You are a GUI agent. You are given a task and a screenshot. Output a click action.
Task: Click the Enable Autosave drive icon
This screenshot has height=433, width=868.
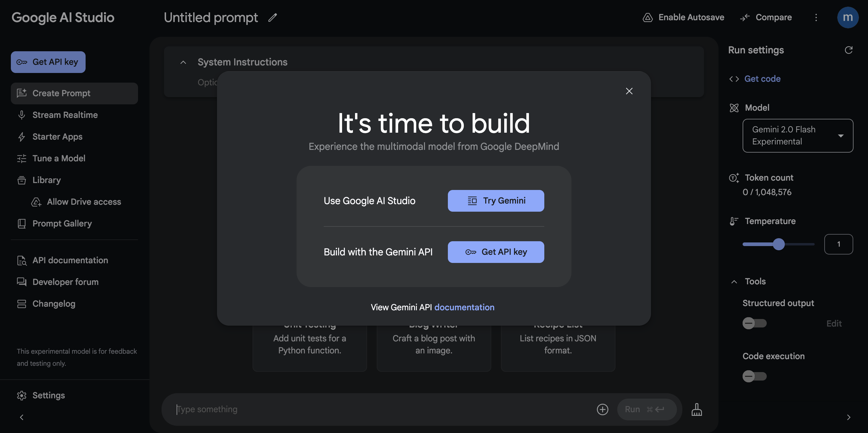[x=647, y=17]
